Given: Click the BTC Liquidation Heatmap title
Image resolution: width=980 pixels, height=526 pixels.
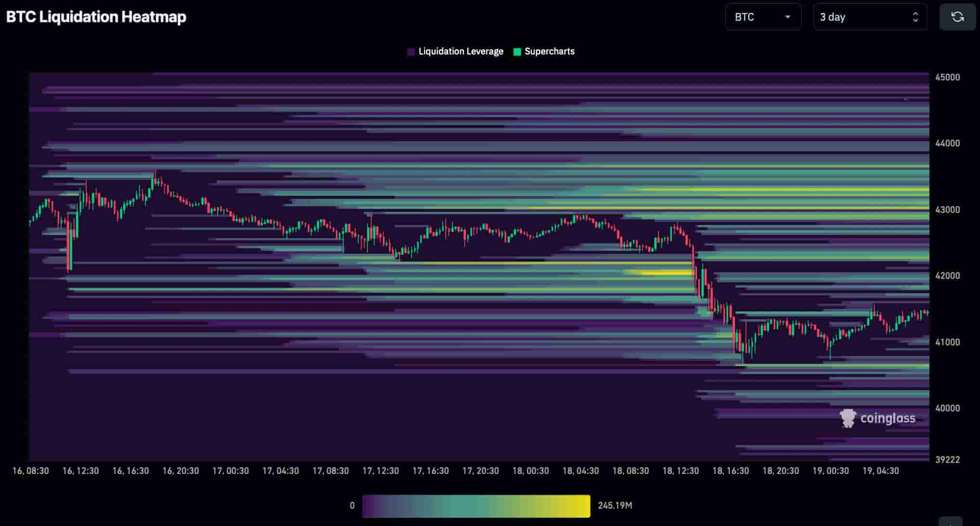Looking at the screenshot, I should pos(96,17).
